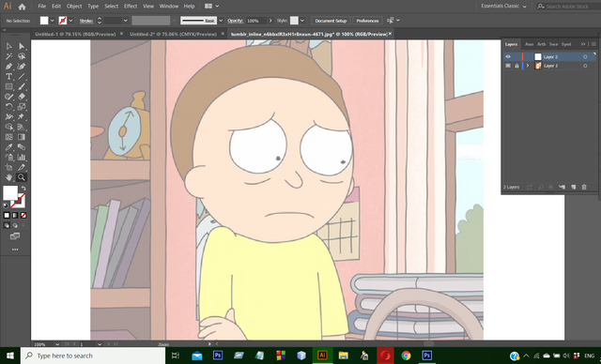
Task: Click the Document Setup button
Action: (331, 21)
